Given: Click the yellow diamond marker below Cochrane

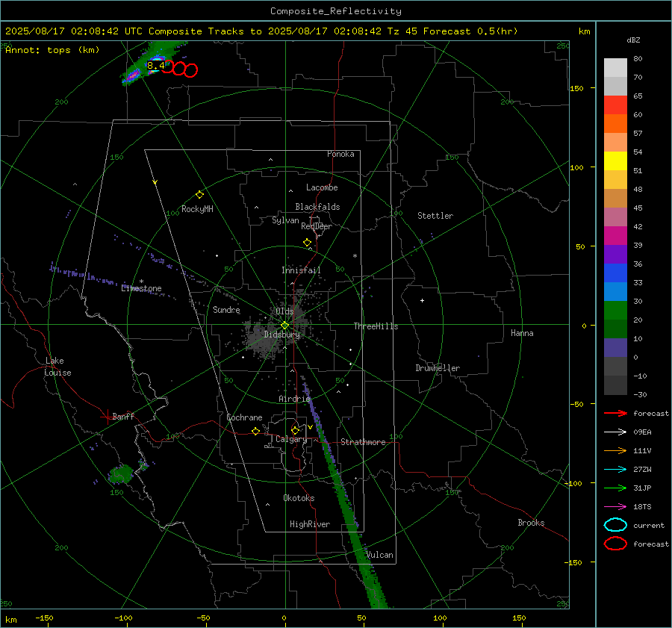Looking at the screenshot, I should tap(255, 432).
